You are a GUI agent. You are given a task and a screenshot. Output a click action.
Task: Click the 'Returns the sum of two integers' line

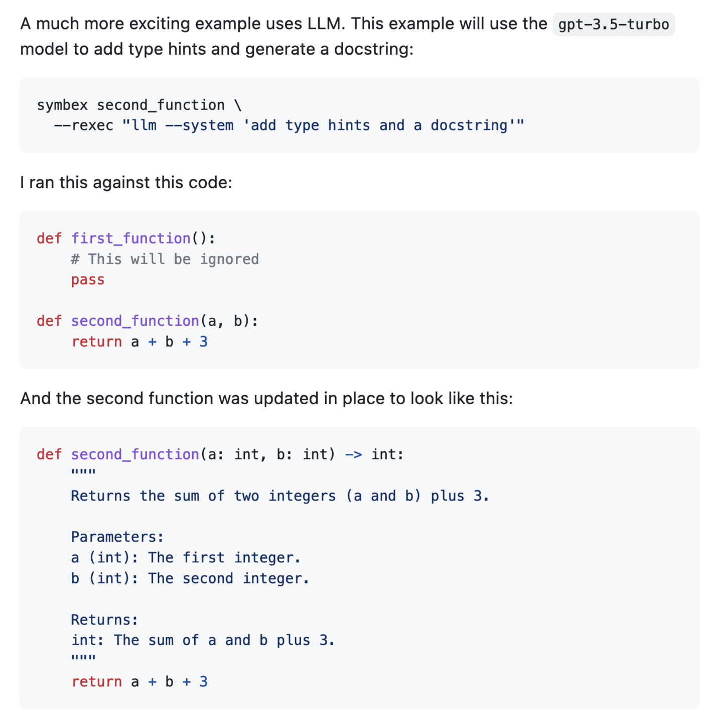click(279, 496)
